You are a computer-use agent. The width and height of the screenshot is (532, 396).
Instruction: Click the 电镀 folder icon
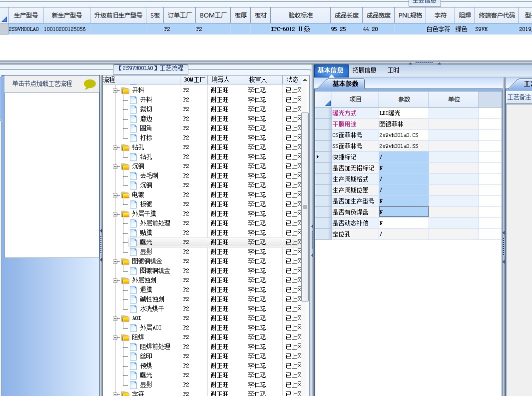(125, 195)
